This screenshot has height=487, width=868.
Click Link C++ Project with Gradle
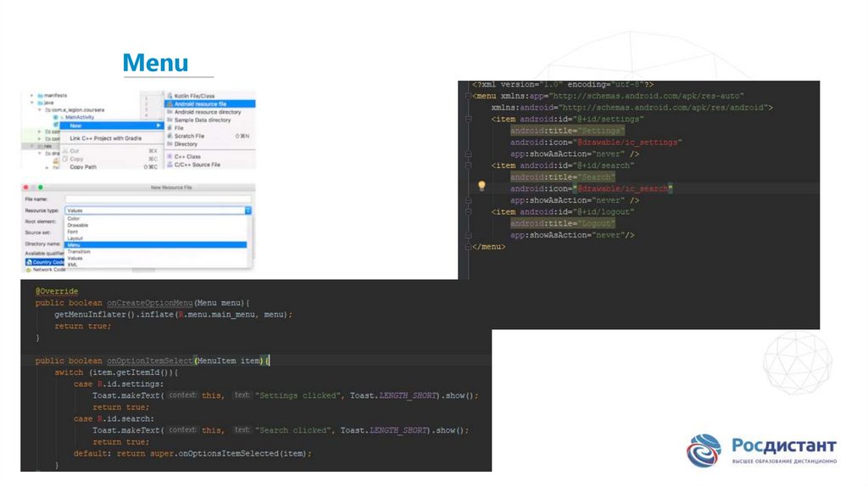tap(104, 138)
